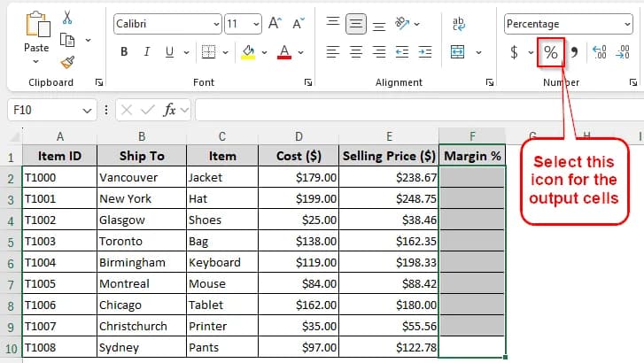Screen dimensions: 644x363
Task: Open the Borders dropdown arrow
Action: coord(226,52)
